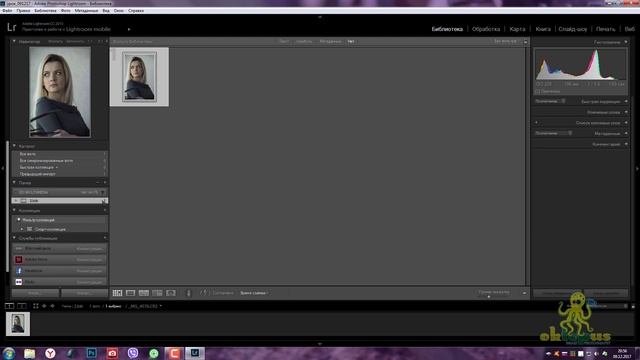Collapse the Folders panel
Screen dimensions: 640x360
click(x=14, y=182)
